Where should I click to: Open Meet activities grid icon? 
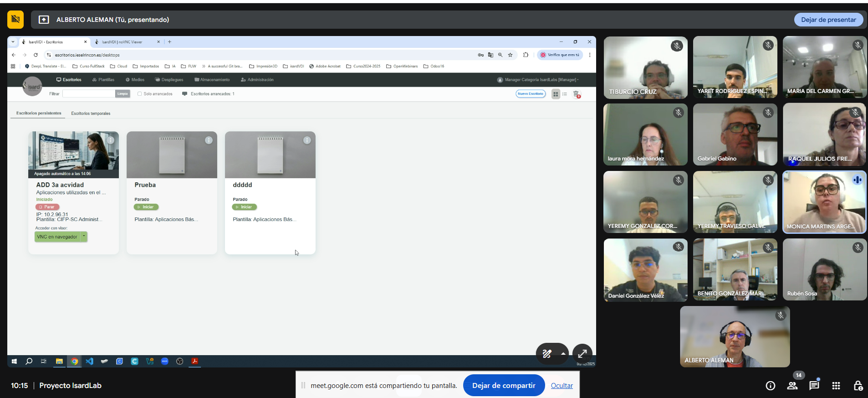[836, 386]
